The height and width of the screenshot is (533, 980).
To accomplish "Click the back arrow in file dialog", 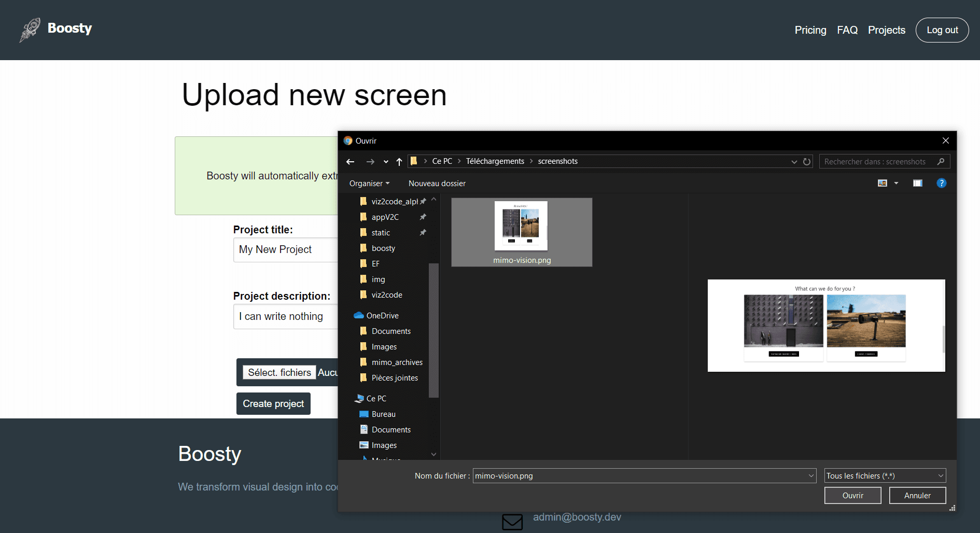I will click(351, 162).
